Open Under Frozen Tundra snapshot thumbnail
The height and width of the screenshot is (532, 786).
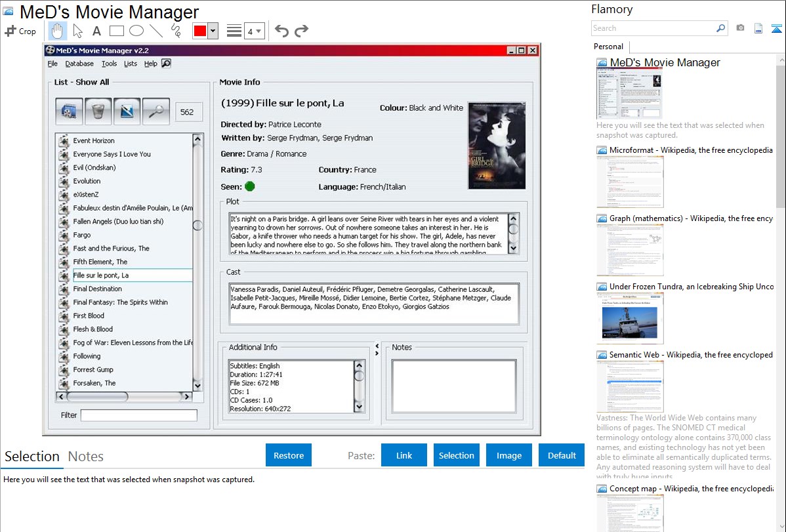(x=630, y=319)
